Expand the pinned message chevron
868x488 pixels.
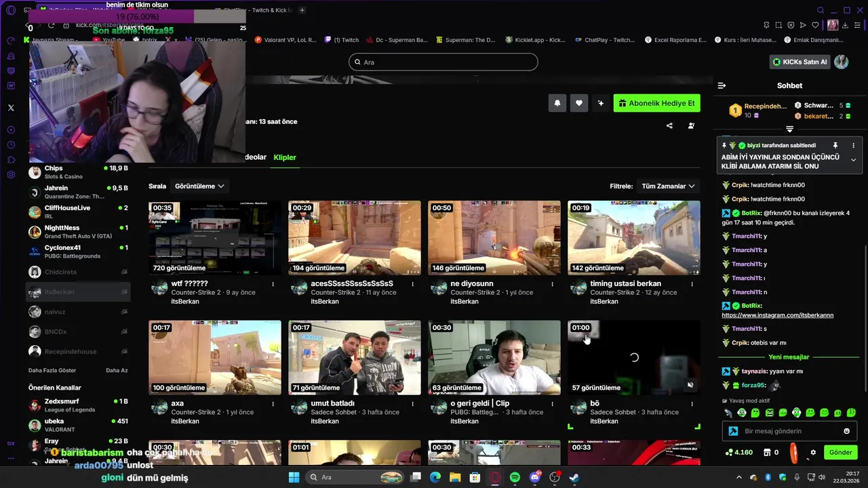point(853,160)
